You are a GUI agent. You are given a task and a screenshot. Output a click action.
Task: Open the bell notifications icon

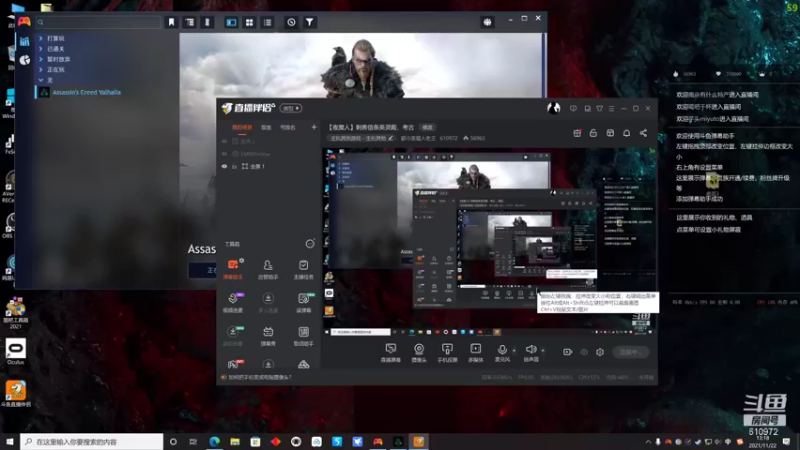627,133
